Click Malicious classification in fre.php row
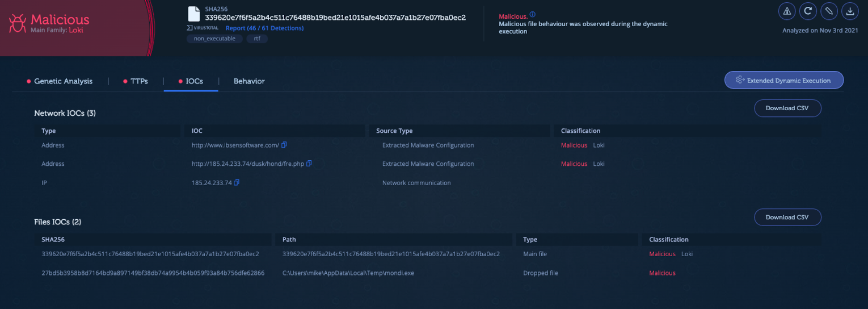This screenshot has width=868, height=309. (x=574, y=164)
